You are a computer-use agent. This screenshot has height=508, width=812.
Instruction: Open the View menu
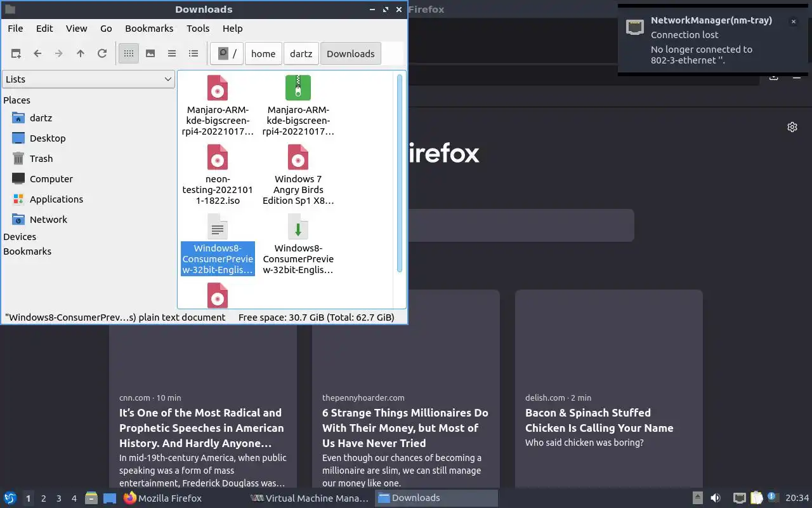[77, 29]
